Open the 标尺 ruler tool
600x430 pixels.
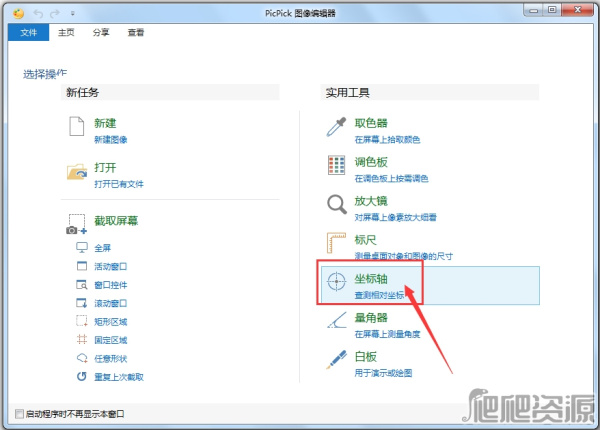click(x=365, y=240)
